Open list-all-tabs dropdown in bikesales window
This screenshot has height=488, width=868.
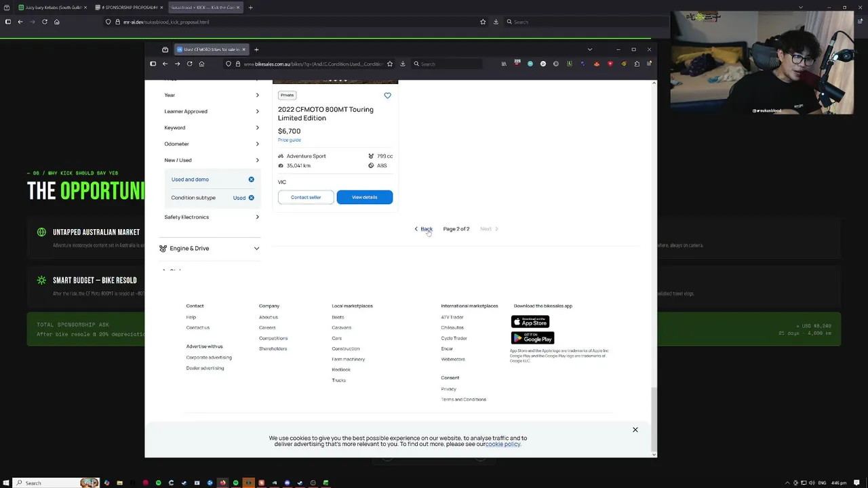[x=589, y=49]
